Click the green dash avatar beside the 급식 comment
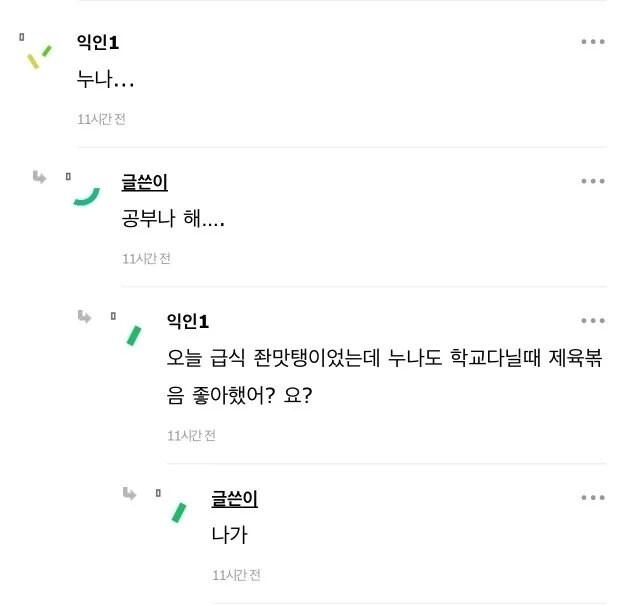 [x=134, y=335]
